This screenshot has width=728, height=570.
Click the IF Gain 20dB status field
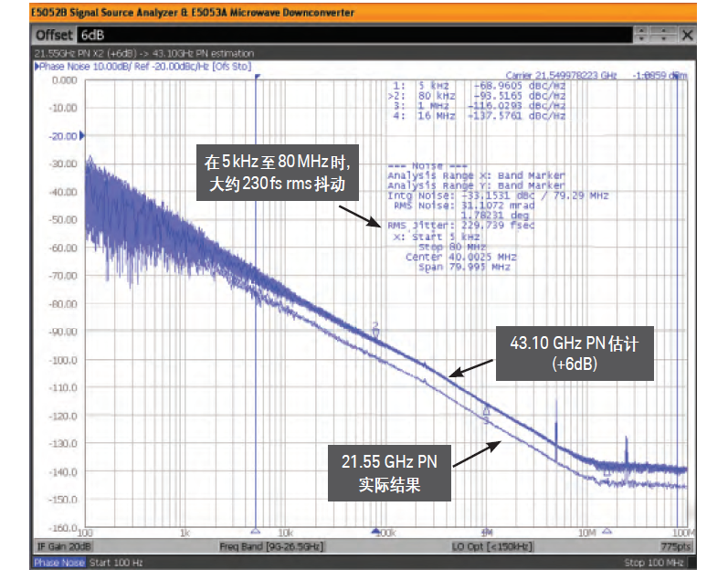[65, 546]
